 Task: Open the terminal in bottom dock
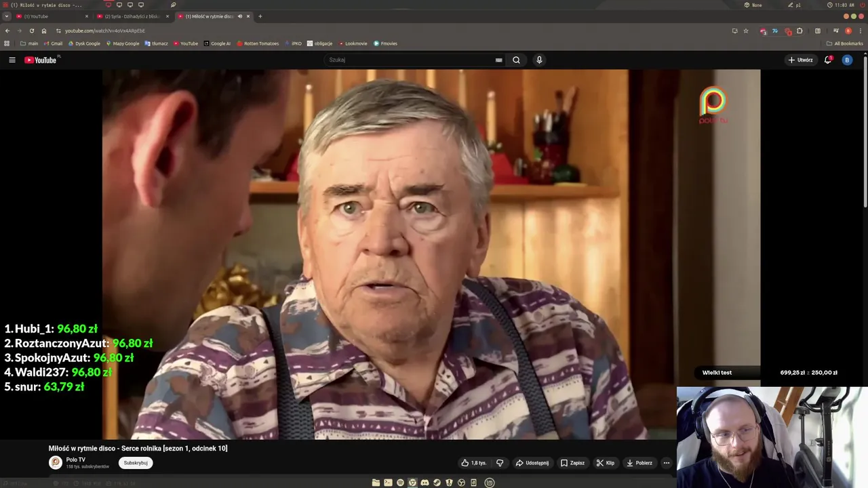click(x=388, y=483)
